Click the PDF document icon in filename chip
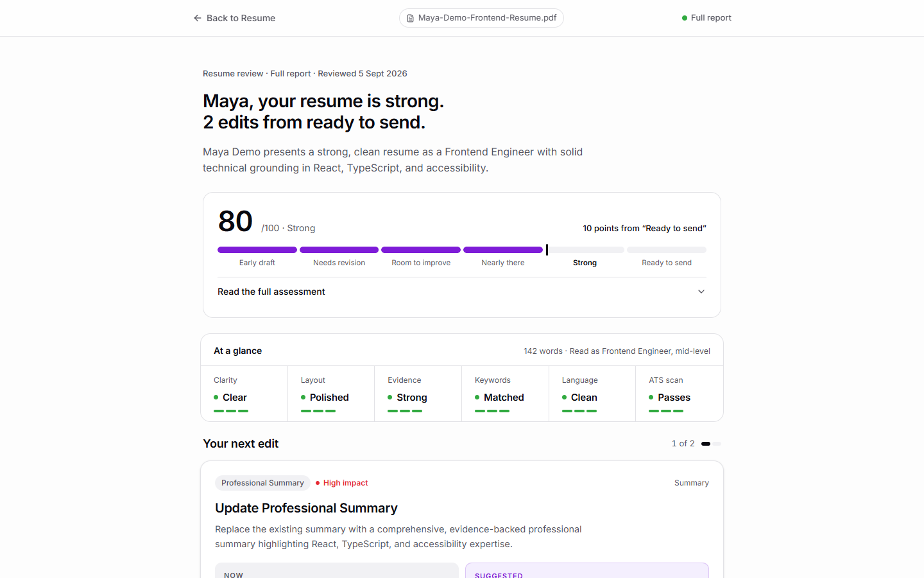Viewport: 924px width, 578px height. click(410, 18)
